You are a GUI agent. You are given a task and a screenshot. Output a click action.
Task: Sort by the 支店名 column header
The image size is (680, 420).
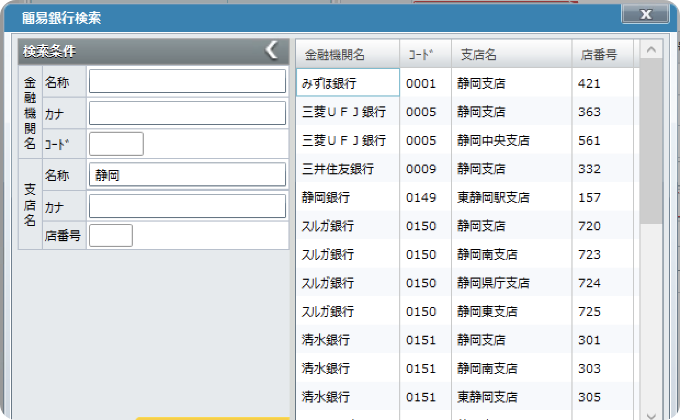[512, 54]
